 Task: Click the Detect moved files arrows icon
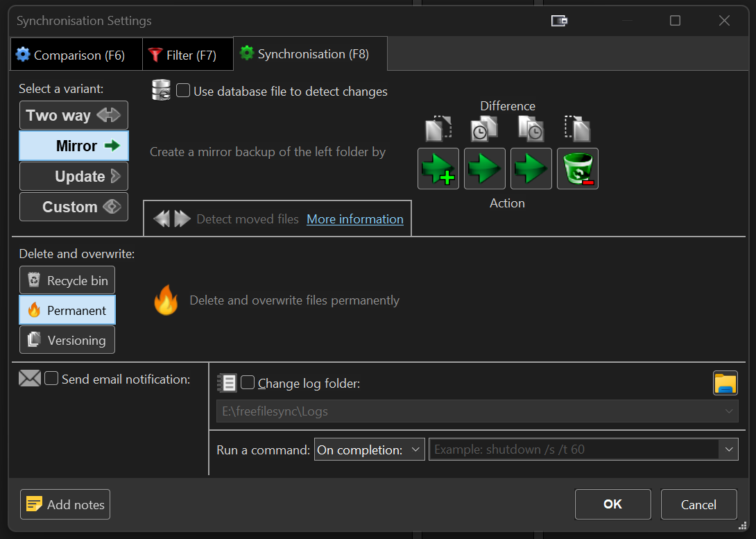point(171,219)
